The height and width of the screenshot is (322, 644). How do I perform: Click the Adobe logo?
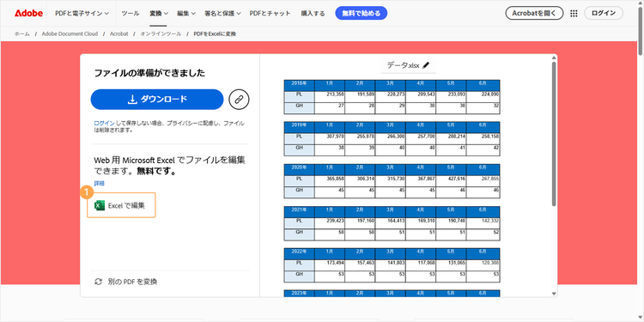28,13
